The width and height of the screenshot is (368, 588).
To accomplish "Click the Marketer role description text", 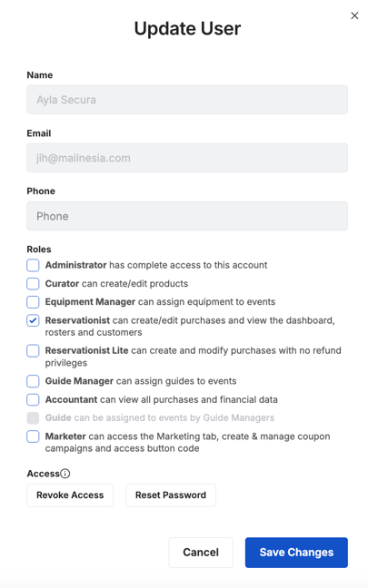I will 188,443.
